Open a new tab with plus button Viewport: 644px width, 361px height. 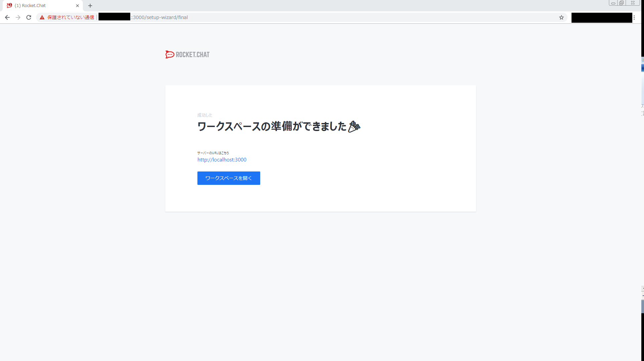pos(90,6)
